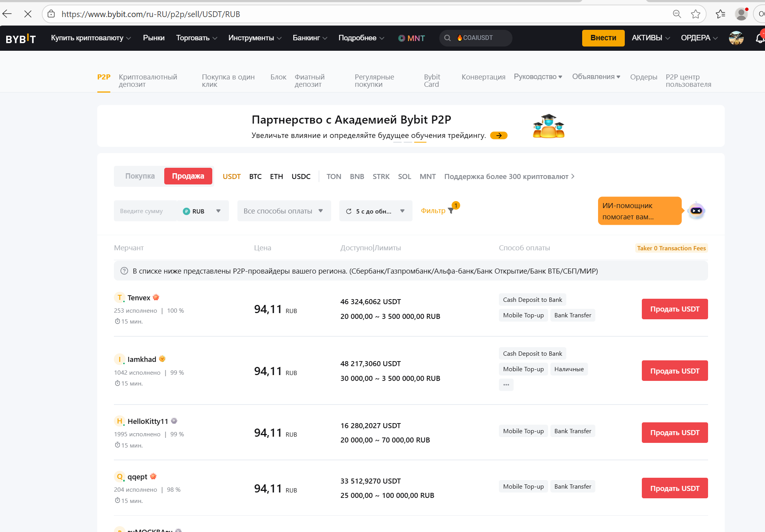Select BTC cryptocurrency option
Screen dimensions: 765x532
coord(255,177)
